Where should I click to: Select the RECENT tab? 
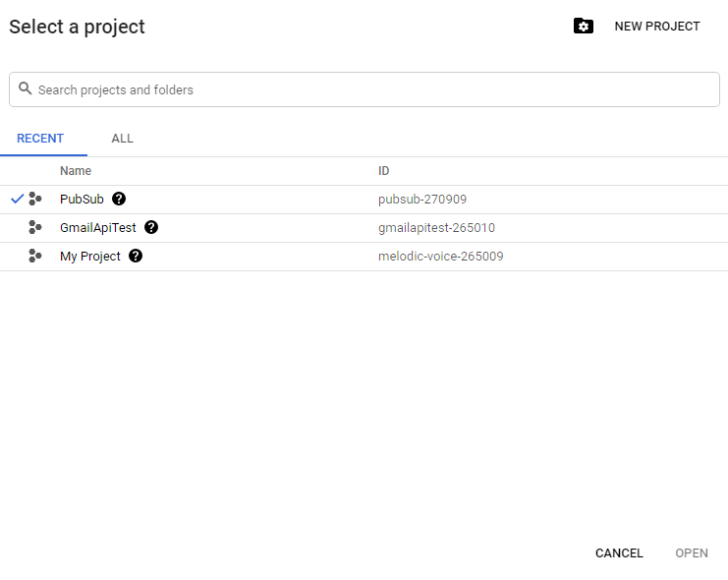click(40, 139)
